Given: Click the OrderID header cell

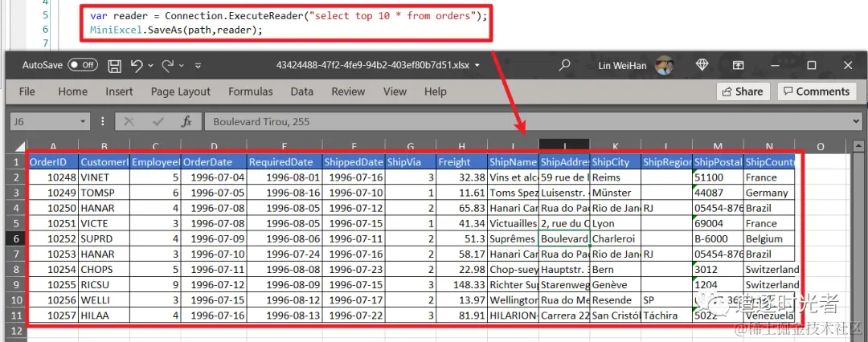Looking at the screenshot, I should [52, 162].
